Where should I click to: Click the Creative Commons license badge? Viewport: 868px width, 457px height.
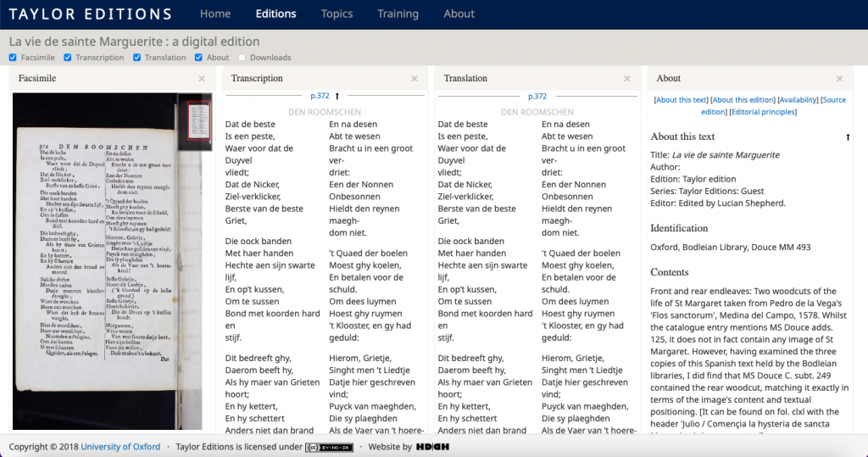(x=329, y=447)
